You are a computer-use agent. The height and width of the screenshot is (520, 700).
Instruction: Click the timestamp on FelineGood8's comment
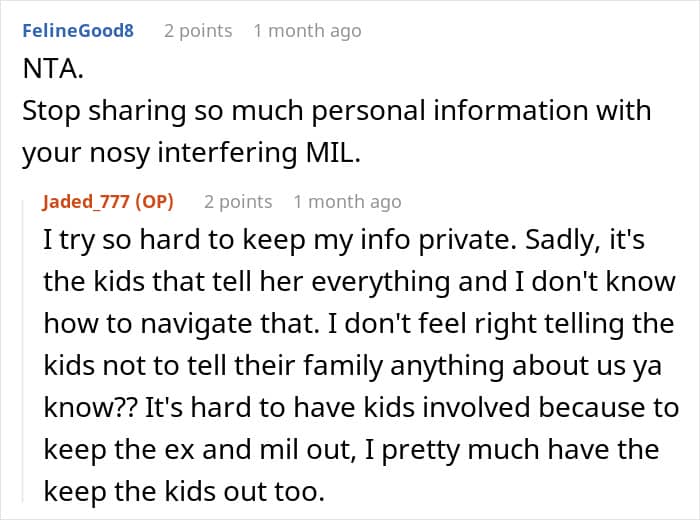pos(307,31)
